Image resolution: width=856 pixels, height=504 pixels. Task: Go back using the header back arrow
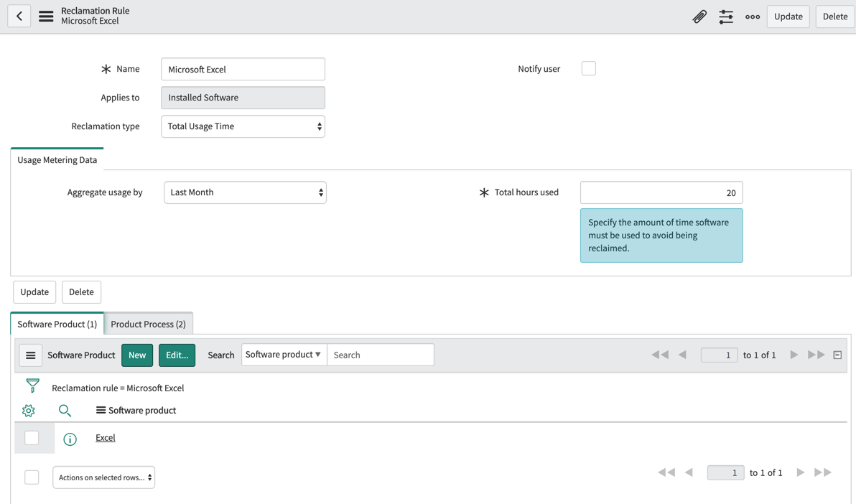(x=19, y=17)
